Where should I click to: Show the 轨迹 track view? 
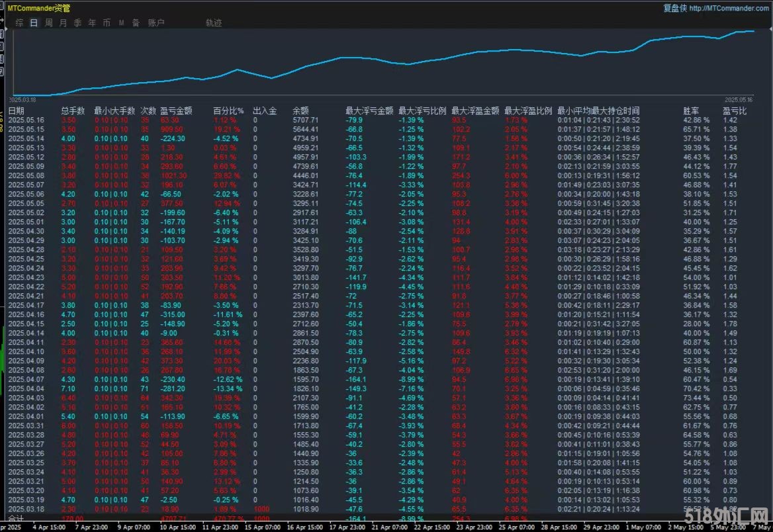(x=214, y=22)
